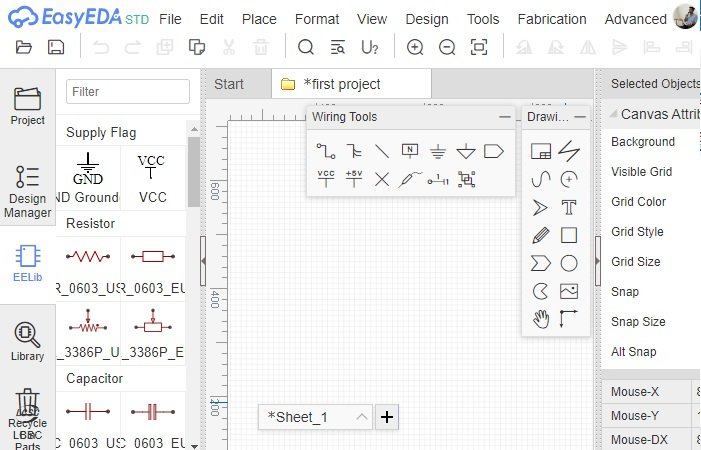This screenshot has height=450, width=701.
Task: Zoom out using the minus magnifier
Action: [x=447, y=47]
